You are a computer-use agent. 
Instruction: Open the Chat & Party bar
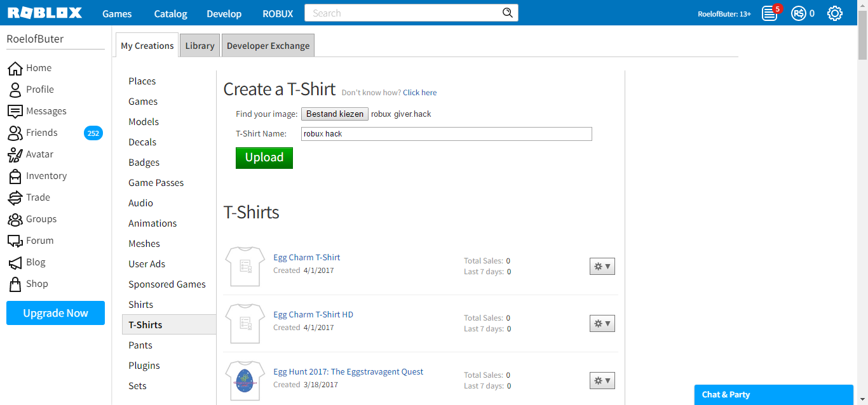click(773, 395)
